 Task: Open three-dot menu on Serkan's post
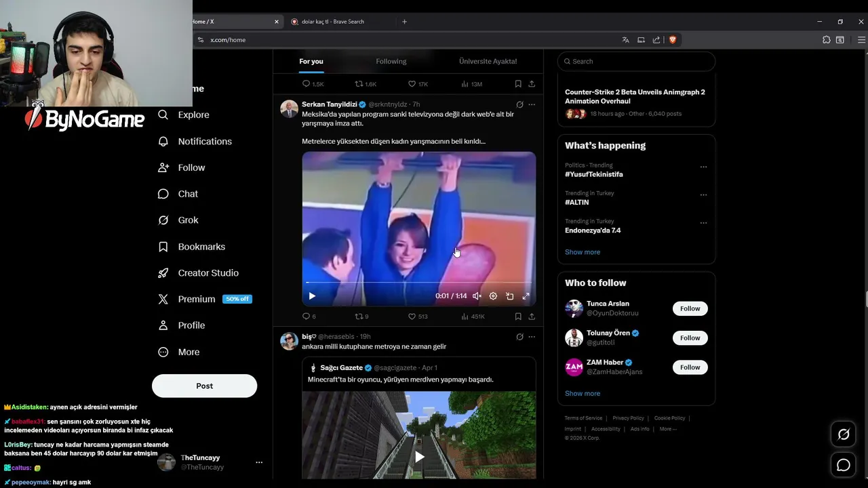(532, 104)
